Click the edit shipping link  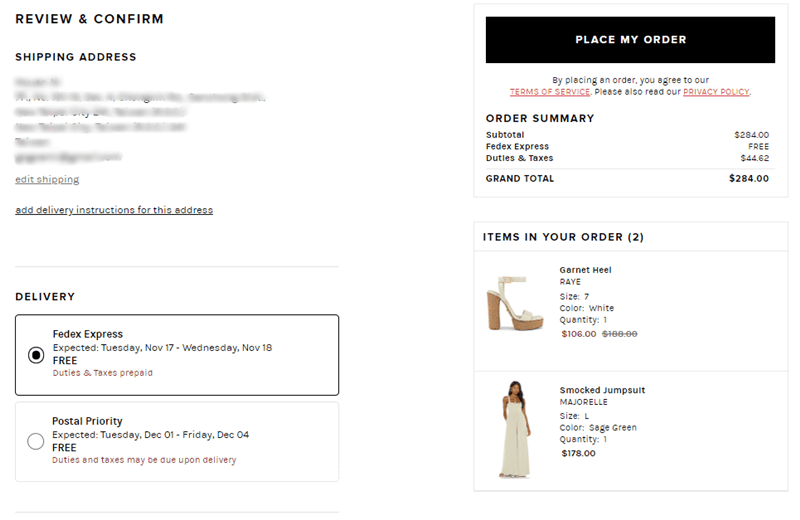point(47,179)
